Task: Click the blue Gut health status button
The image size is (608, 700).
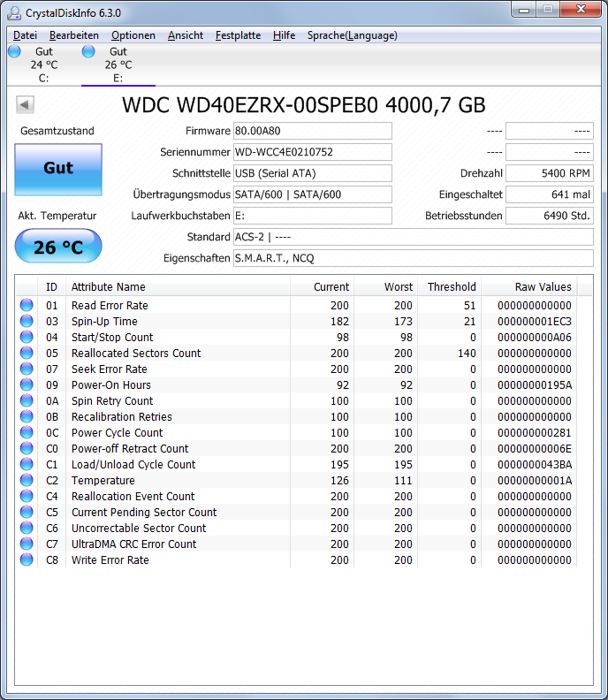Action: click(x=58, y=170)
